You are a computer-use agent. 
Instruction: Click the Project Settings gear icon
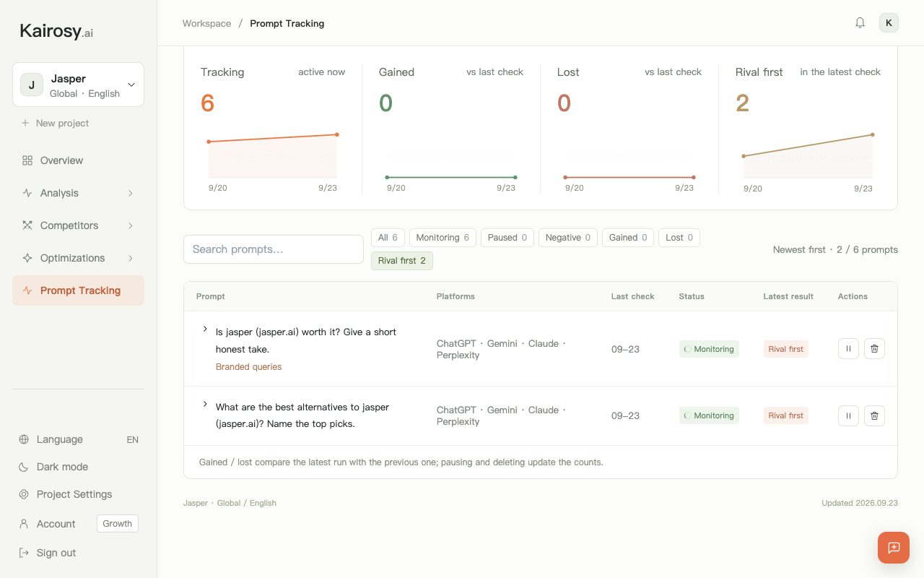point(24,494)
